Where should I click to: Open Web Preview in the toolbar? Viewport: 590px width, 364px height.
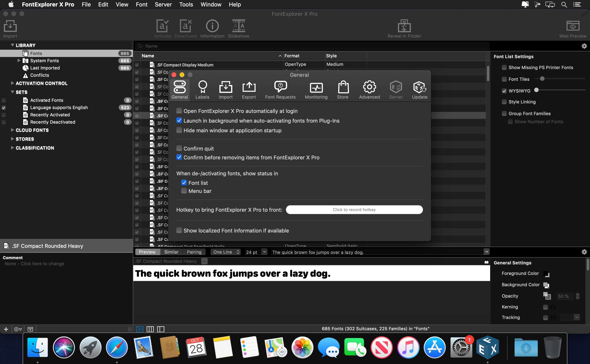(x=573, y=29)
